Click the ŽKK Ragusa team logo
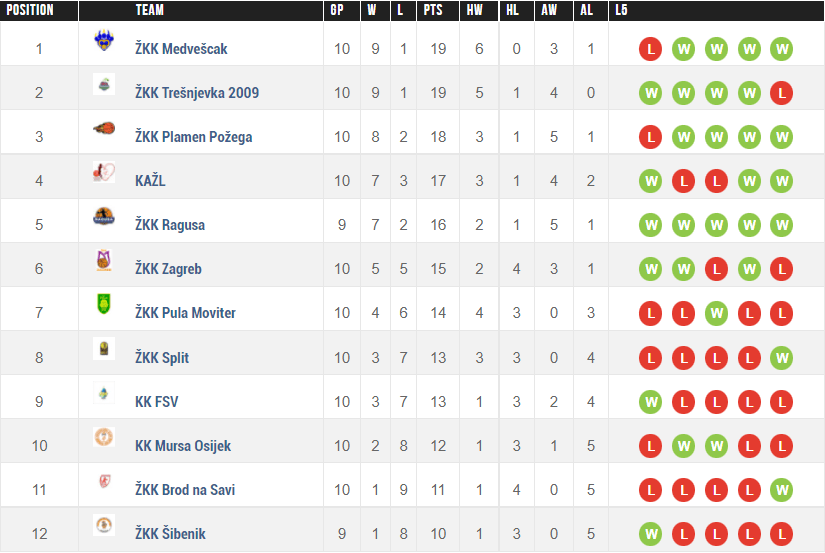Image resolution: width=825 pixels, height=553 pixels. [104, 217]
